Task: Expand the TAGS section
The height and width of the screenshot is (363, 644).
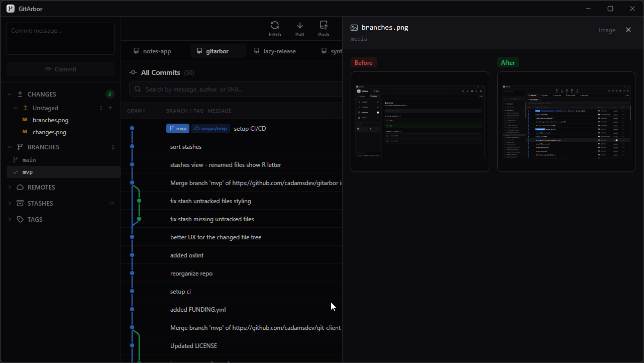Action: [x=10, y=220]
